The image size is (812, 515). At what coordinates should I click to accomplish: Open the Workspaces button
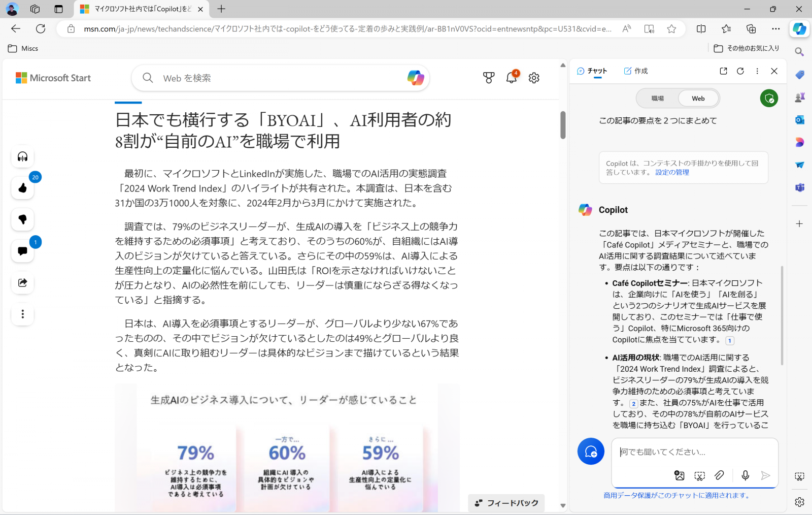35,9
